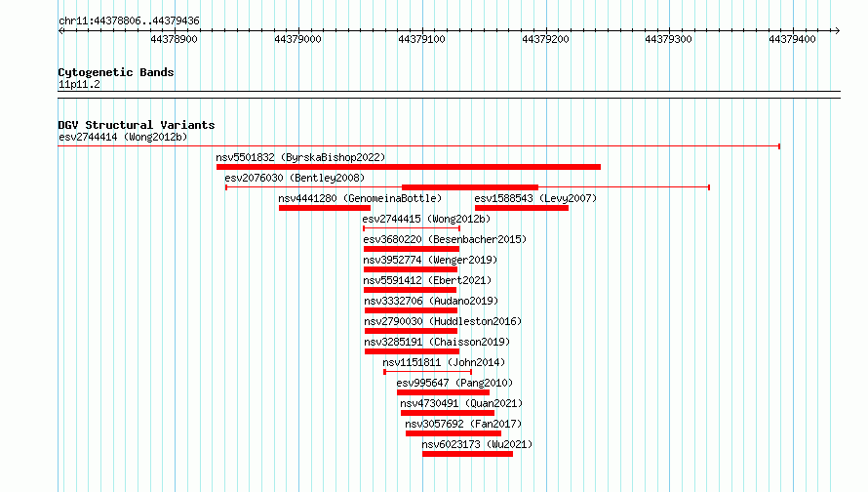Click the red bar under nsv5591412
Viewport: 868px width, 492px height.
point(410,290)
